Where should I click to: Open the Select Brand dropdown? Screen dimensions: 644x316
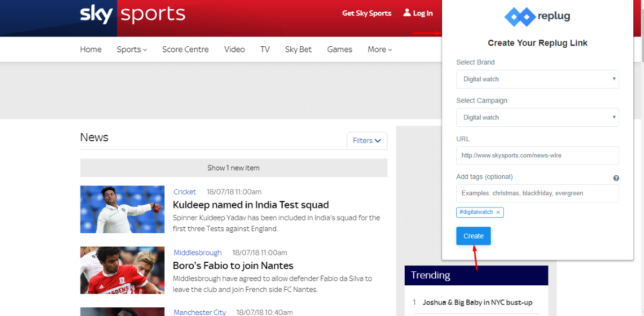[537, 79]
